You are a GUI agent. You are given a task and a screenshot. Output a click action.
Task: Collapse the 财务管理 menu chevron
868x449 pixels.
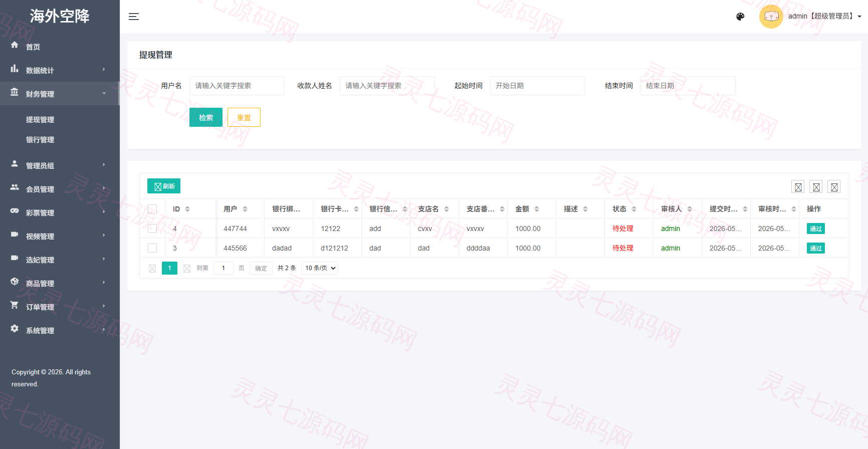[x=104, y=93]
